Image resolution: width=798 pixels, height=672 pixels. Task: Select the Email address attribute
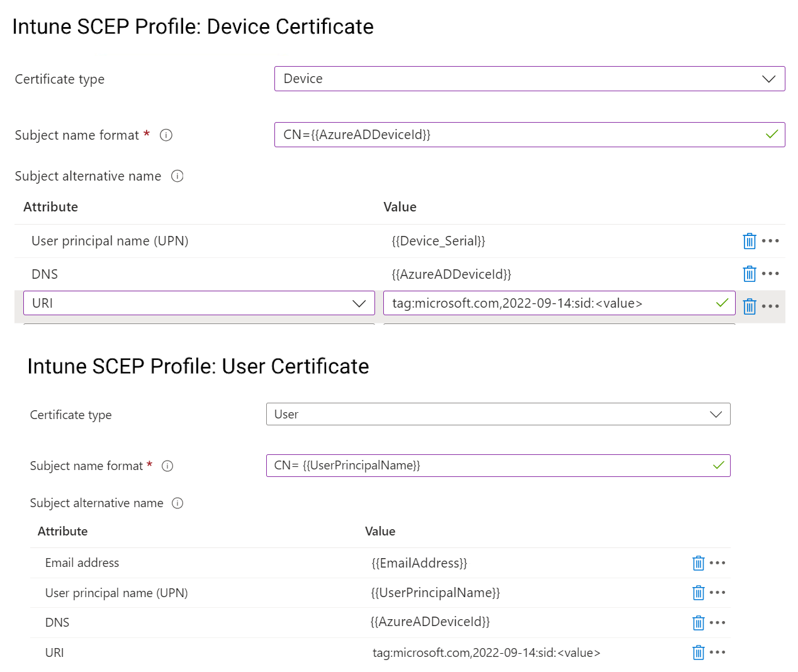tap(82, 563)
